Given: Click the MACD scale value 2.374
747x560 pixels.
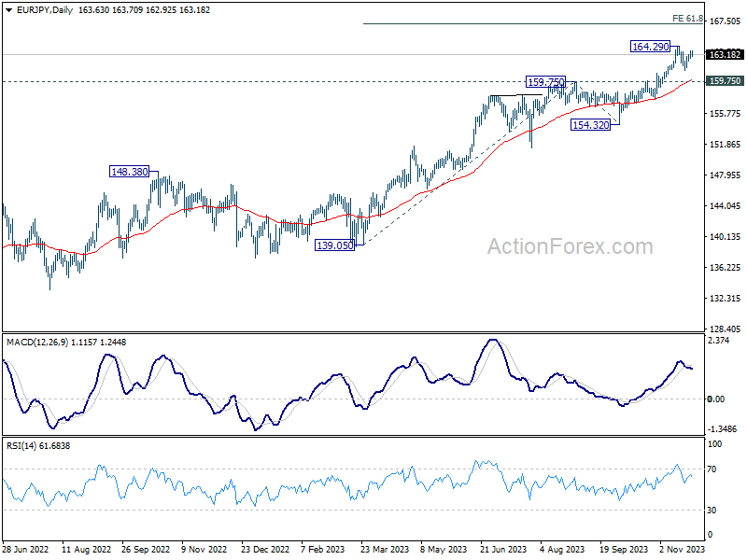Looking at the screenshot, I should [x=718, y=341].
